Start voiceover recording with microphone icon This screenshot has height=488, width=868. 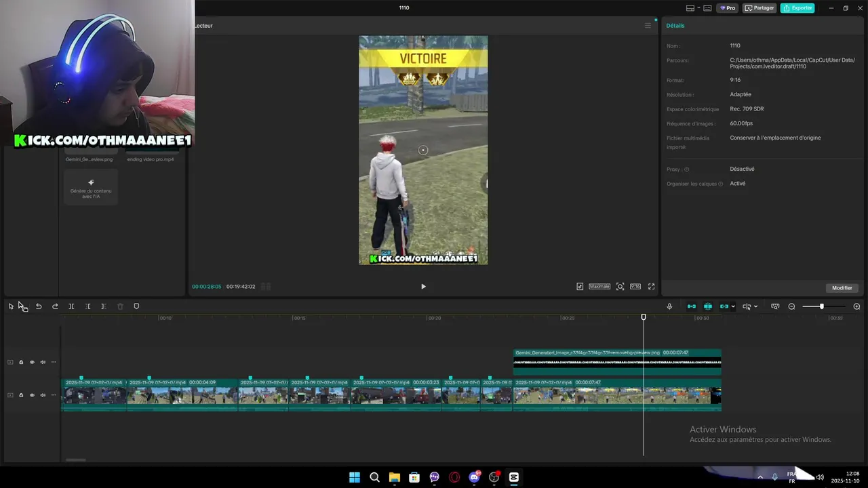click(669, 306)
